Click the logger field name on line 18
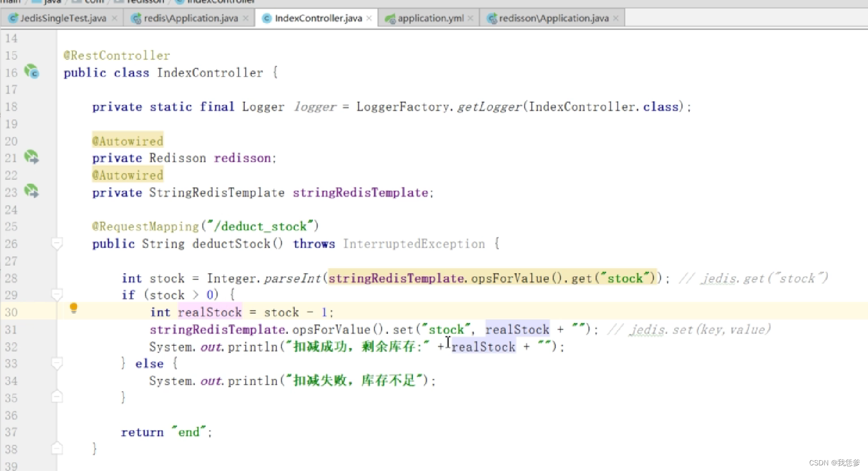 click(x=315, y=107)
